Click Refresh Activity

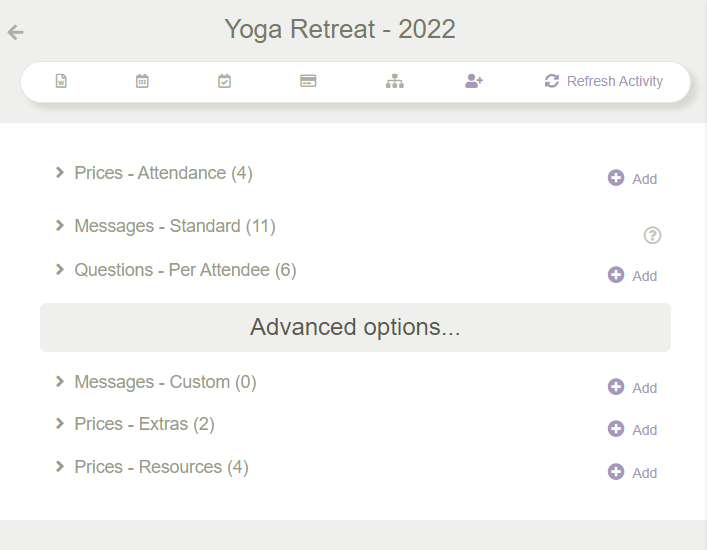[x=604, y=81]
